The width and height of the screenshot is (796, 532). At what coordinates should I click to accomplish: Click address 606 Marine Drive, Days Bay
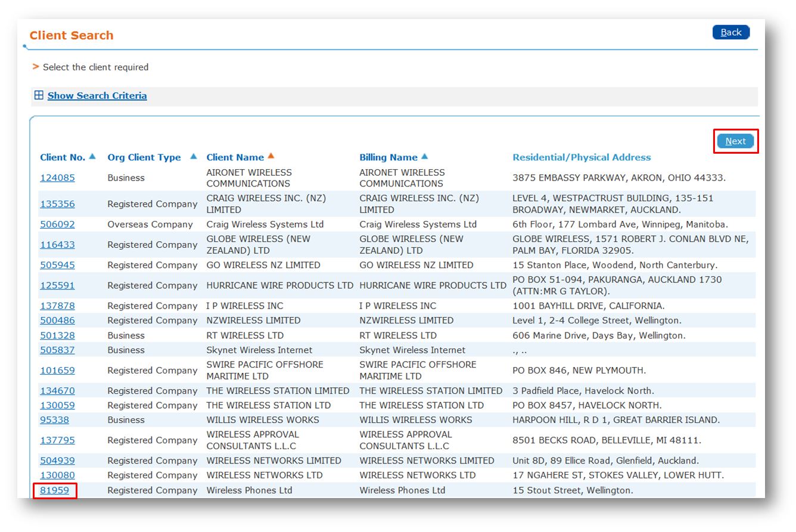click(x=599, y=335)
